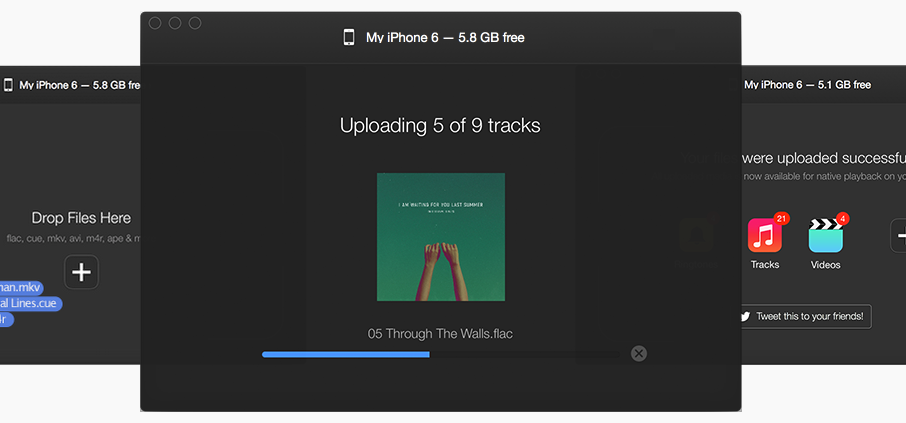Click the Twitter bird icon
Screen dimensions: 906x423
[745, 317]
